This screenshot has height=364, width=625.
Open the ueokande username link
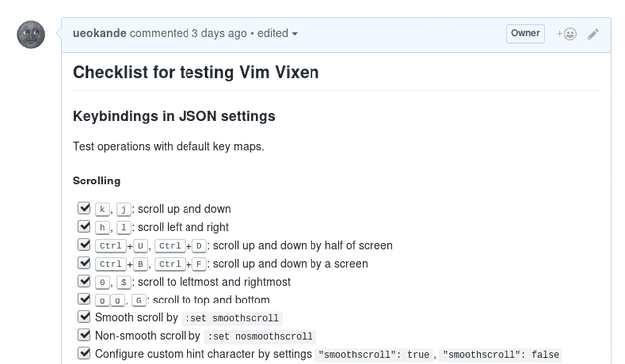pyautogui.click(x=99, y=33)
